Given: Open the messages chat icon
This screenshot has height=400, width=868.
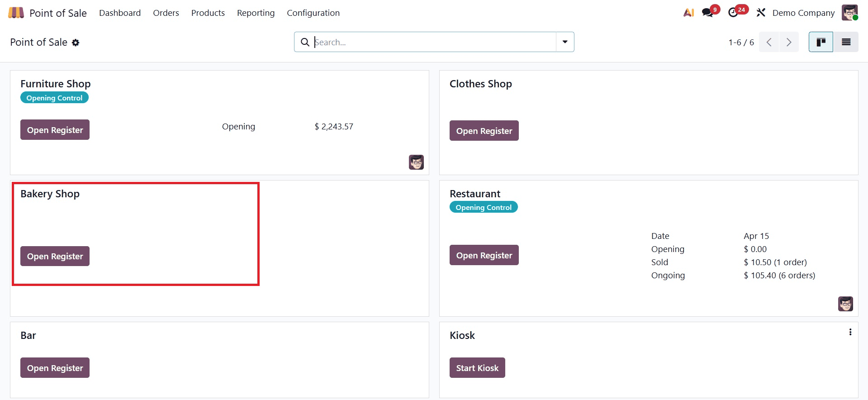Looking at the screenshot, I should [x=708, y=13].
